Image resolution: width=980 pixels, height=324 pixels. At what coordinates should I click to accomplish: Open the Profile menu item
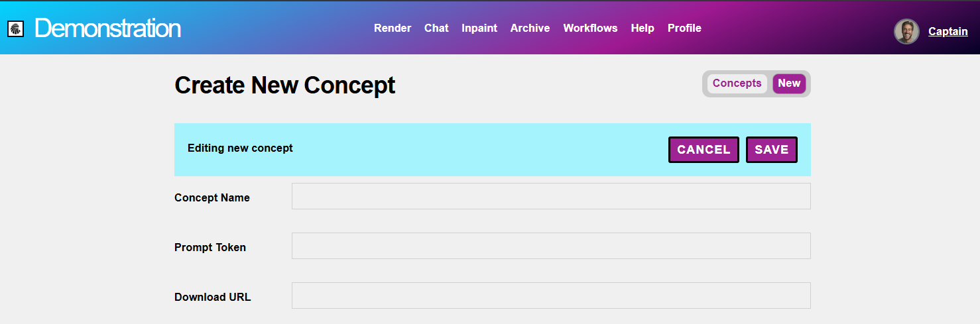tap(684, 28)
